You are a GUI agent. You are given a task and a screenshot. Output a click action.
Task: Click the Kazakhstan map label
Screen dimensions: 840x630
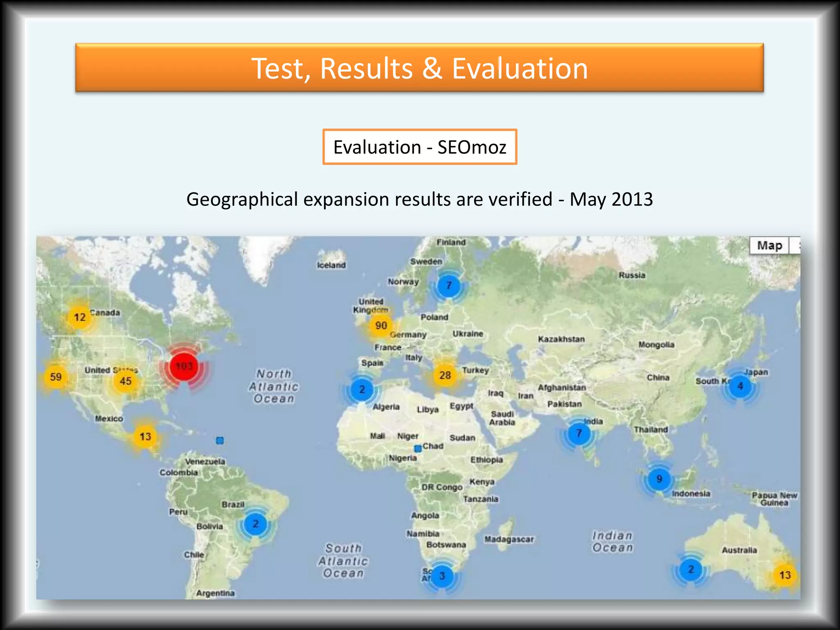tap(561, 339)
